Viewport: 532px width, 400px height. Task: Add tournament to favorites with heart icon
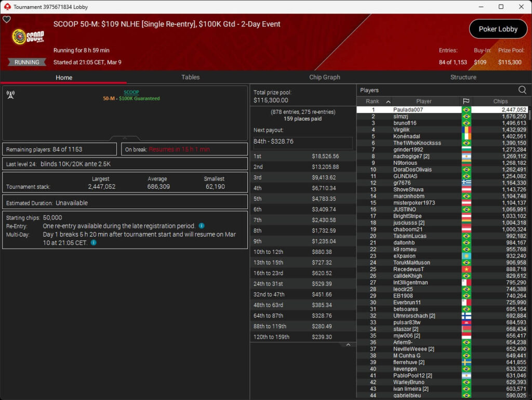[x=7, y=19]
